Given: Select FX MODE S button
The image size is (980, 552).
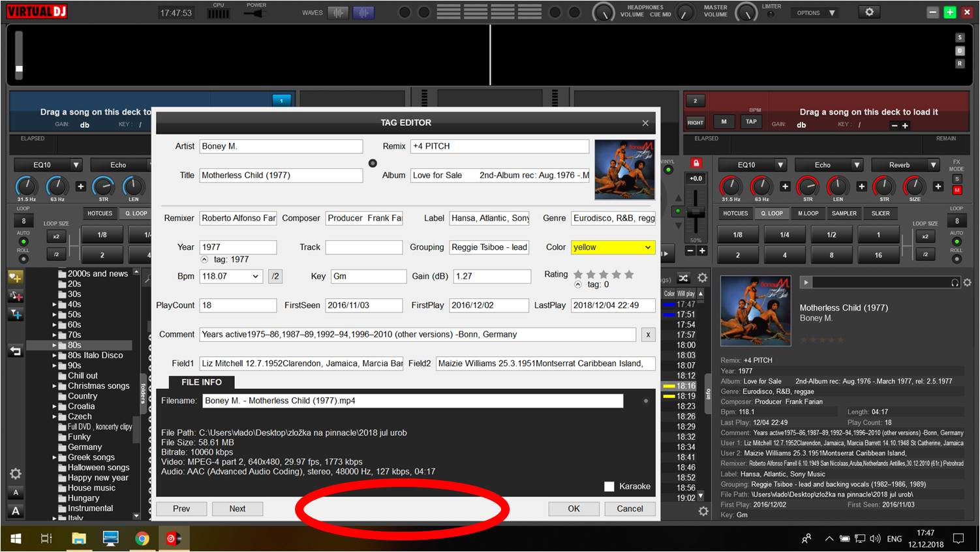Looking at the screenshot, I should coord(957,179).
